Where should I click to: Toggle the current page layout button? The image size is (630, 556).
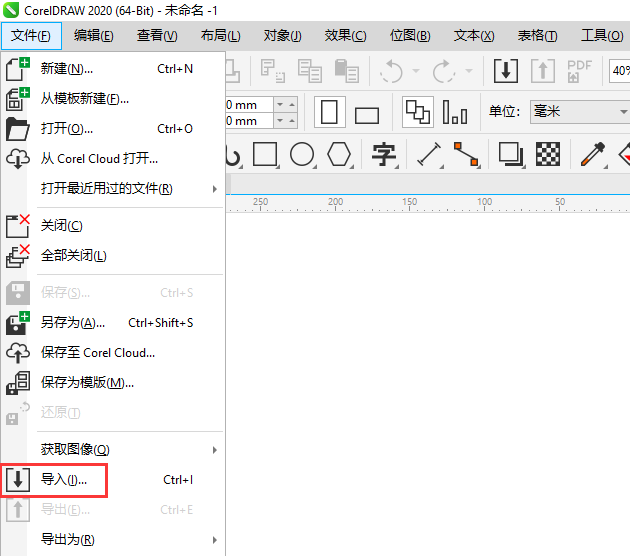point(455,112)
